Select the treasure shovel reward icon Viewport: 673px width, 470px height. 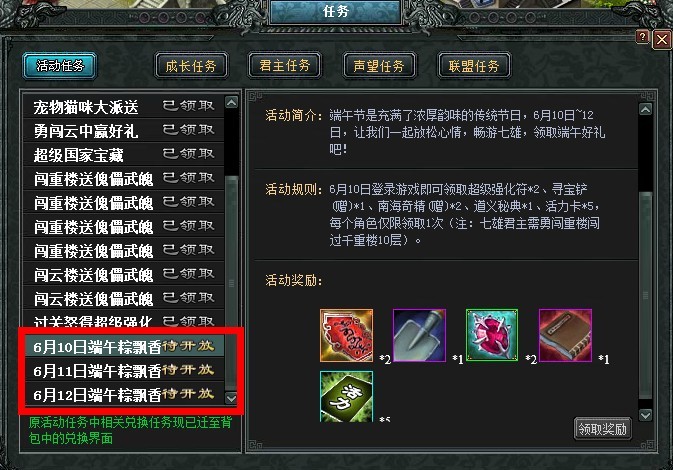tap(419, 335)
